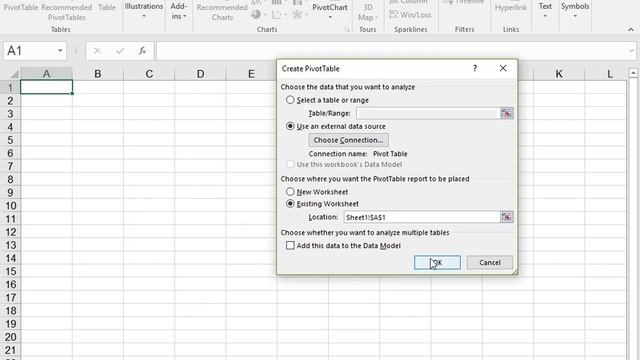Viewport: 640px width, 360px height.
Task: Open the Name Box dropdown arrow
Action: pyautogui.click(x=60, y=51)
